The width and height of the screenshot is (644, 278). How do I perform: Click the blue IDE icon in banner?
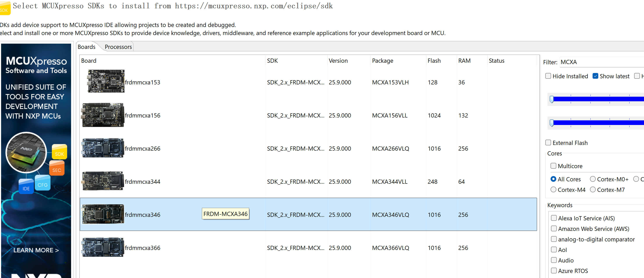[26, 187]
